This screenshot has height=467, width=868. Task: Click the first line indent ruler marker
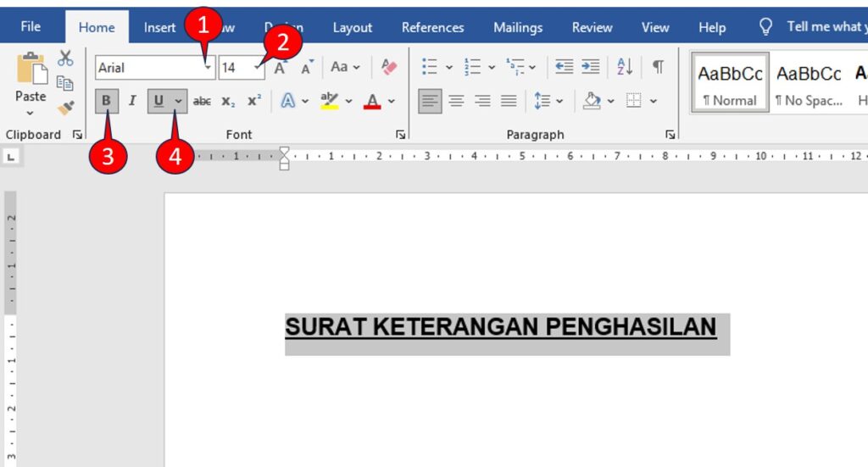(284, 151)
